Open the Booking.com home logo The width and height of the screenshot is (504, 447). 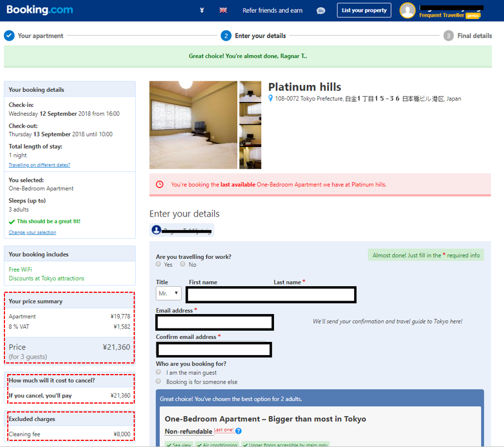click(40, 10)
